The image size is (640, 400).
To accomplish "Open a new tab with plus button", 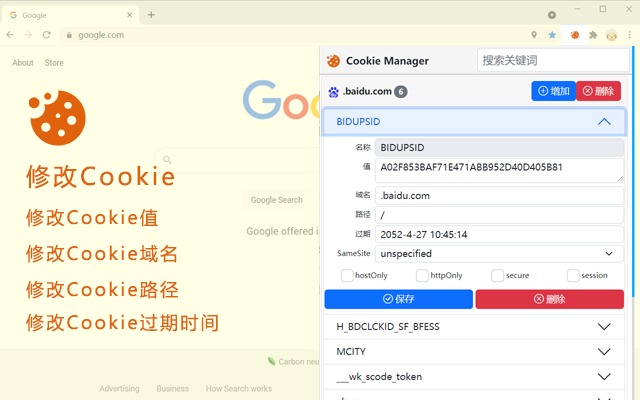I will click(x=151, y=15).
